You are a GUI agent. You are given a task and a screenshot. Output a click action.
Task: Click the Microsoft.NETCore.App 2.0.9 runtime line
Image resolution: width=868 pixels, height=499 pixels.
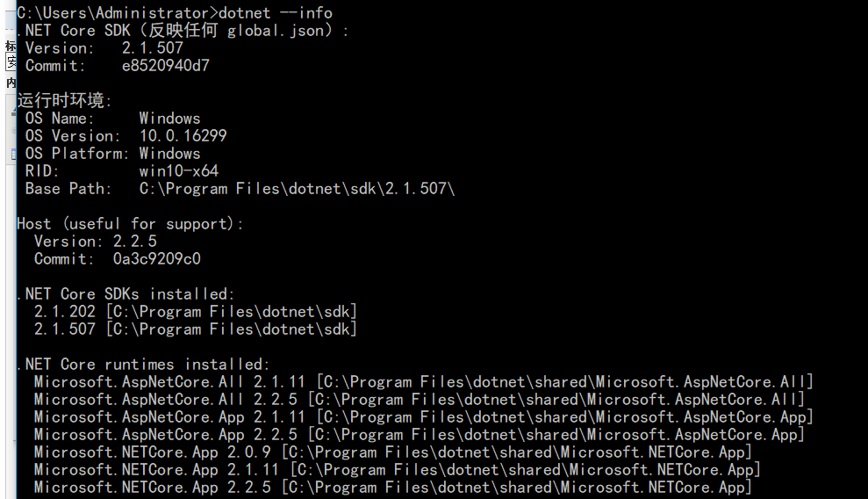393,452
